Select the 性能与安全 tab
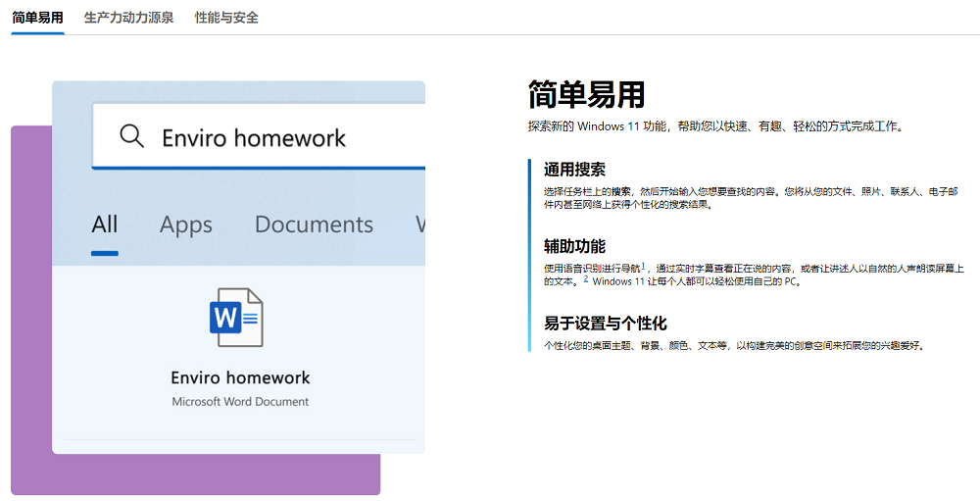This screenshot has width=980, height=501. click(226, 18)
